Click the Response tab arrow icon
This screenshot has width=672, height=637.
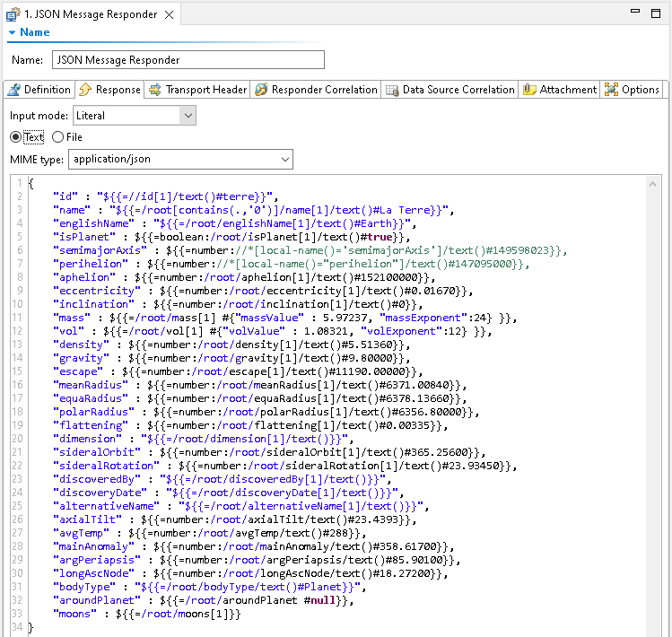(x=85, y=90)
